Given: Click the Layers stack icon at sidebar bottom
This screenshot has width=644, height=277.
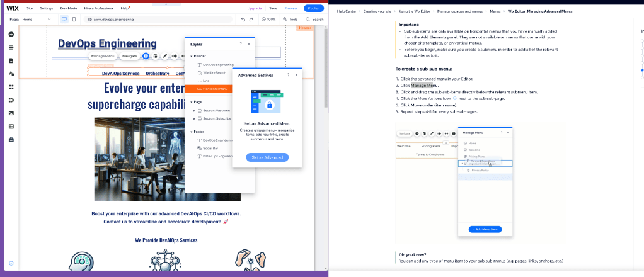Looking at the screenshot, I should click(11, 263).
